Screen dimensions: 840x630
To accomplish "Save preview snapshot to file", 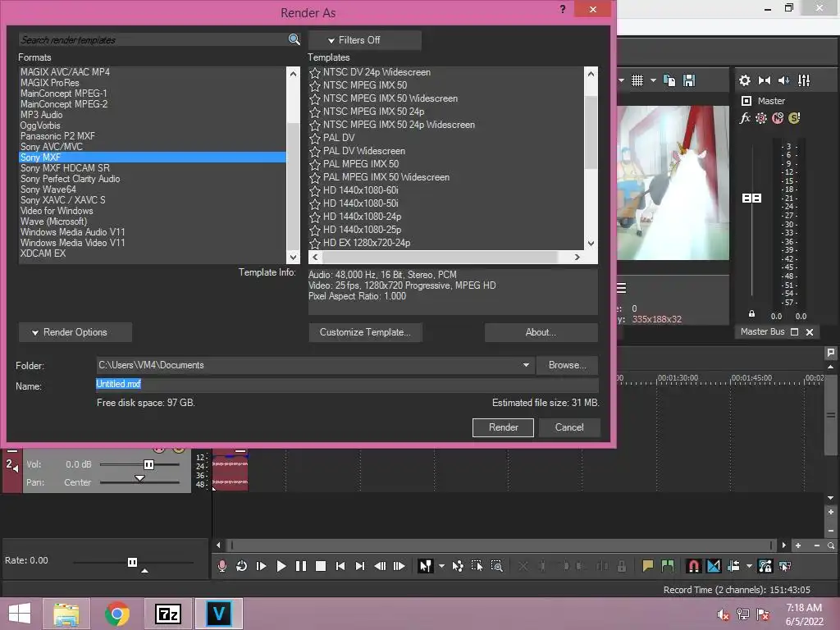I will (689, 80).
